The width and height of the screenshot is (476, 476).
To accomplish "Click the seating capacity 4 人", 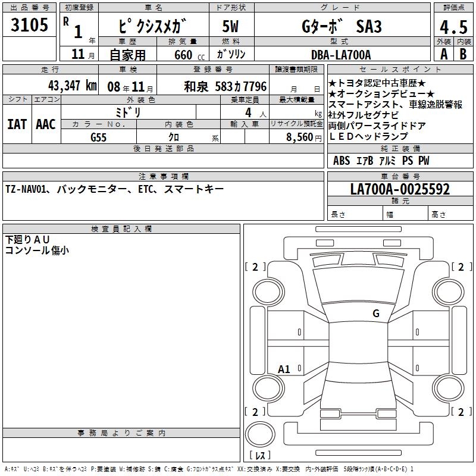I will click(x=255, y=113).
